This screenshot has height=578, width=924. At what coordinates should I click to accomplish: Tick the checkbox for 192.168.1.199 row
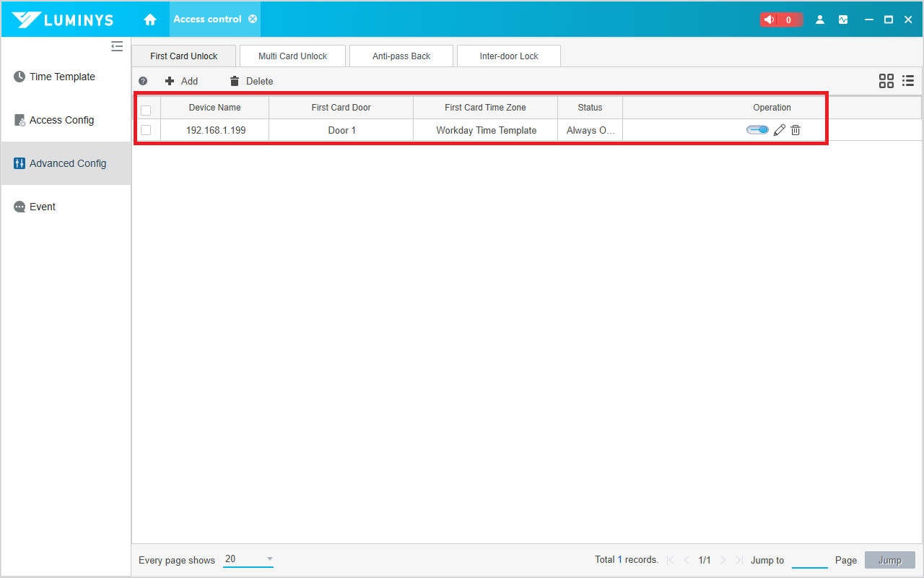pos(146,130)
